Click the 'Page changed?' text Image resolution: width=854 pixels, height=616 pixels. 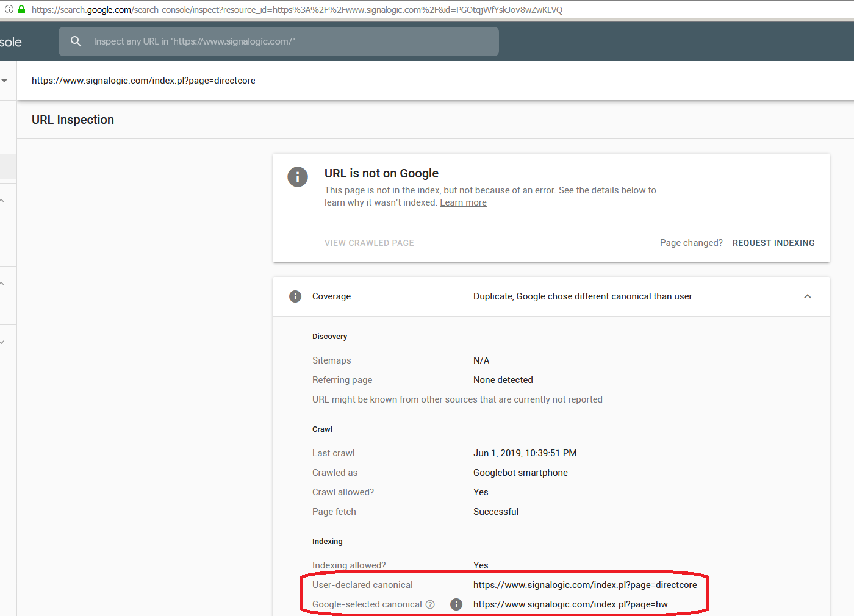(691, 243)
